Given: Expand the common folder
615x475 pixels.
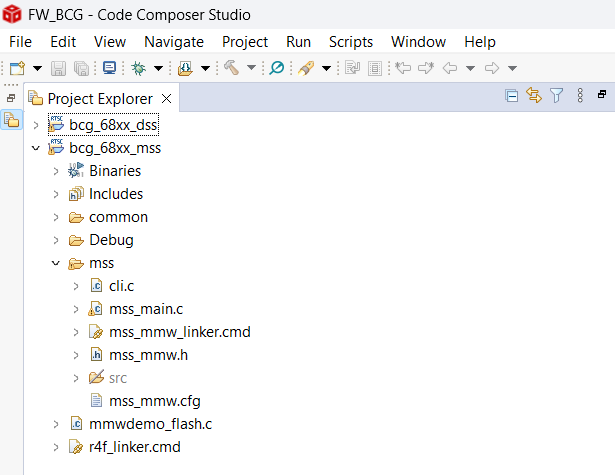Looking at the screenshot, I should (56, 218).
